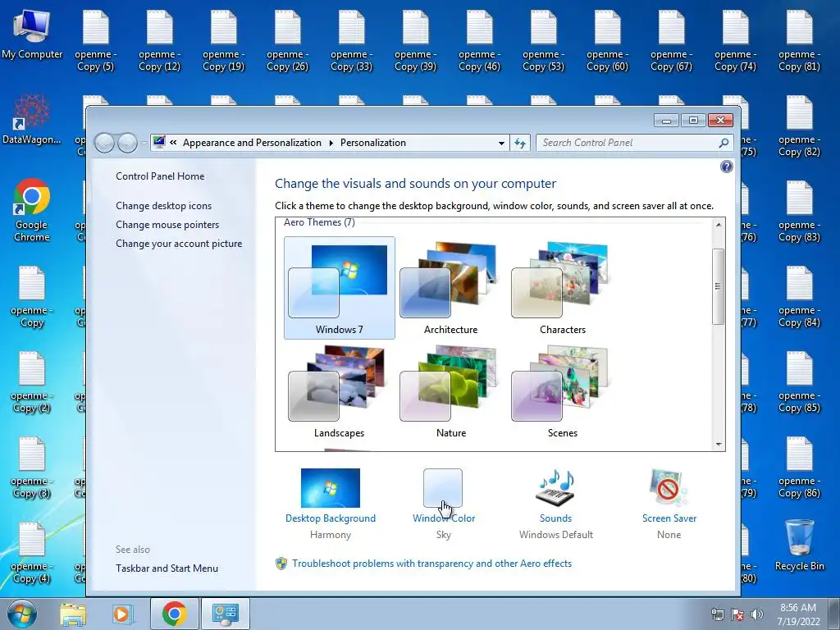The image size is (840, 630).
Task: Open Taskbar and Start Menu link
Action: point(167,568)
